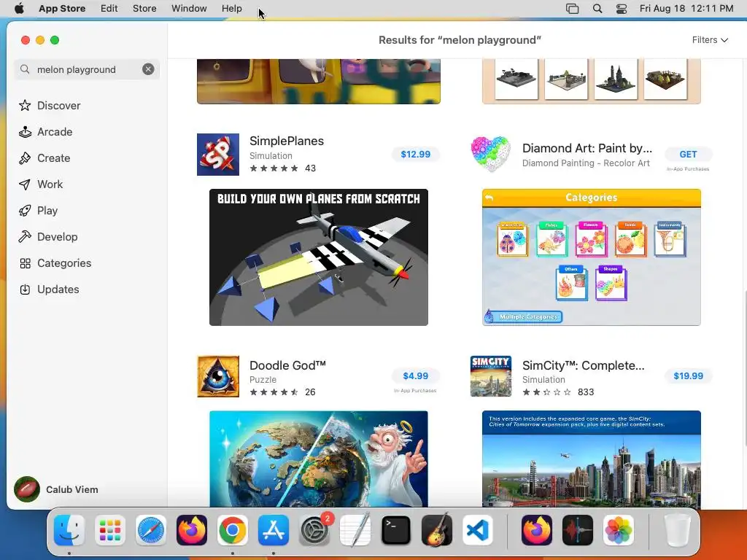Clear the melon playground search text
The image size is (747, 560).
click(148, 69)
